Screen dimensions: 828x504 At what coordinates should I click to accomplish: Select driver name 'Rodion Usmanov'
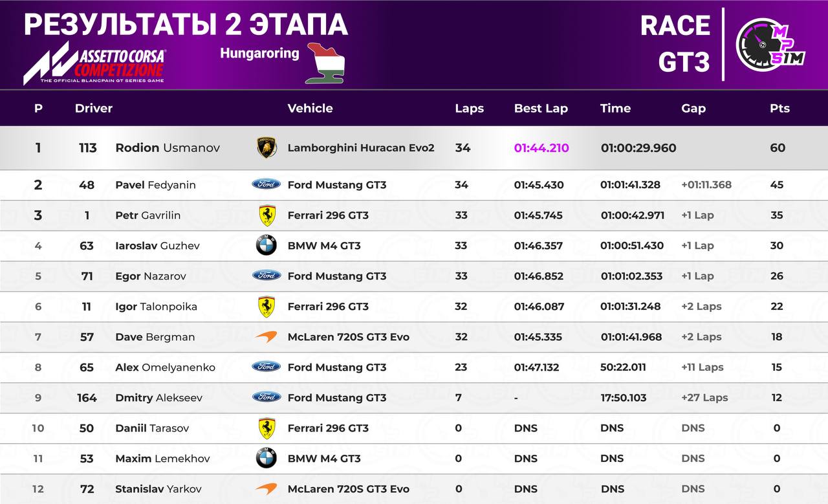168,148
